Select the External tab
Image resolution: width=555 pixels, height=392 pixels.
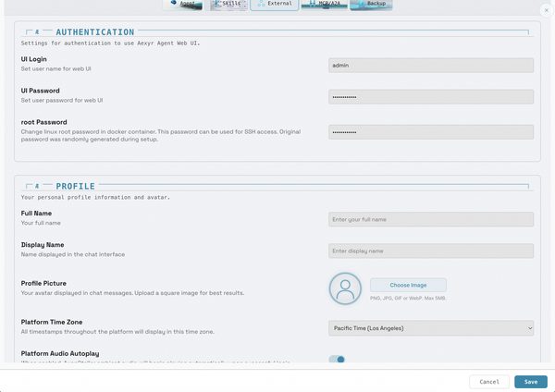tap(275, 4)
